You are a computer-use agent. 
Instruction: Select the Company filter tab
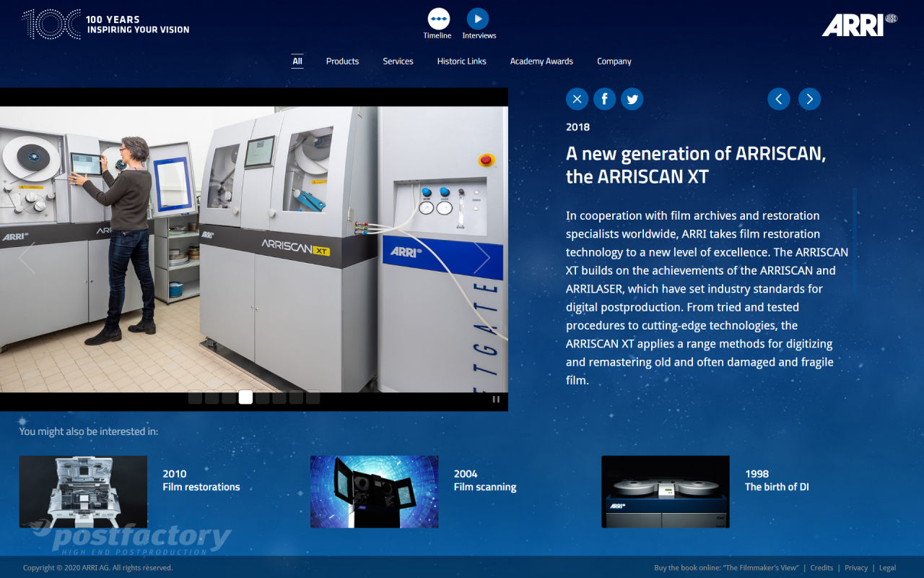pyautogui.click(x=614, y=61)
